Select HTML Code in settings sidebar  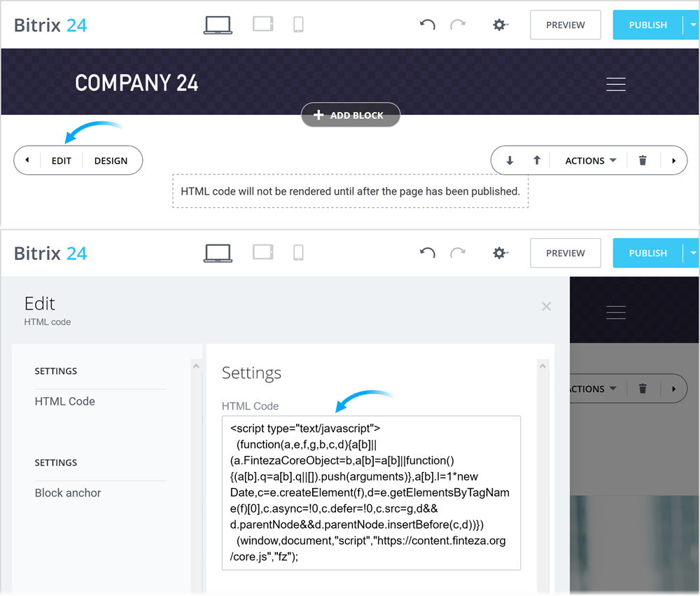point(65,401)
